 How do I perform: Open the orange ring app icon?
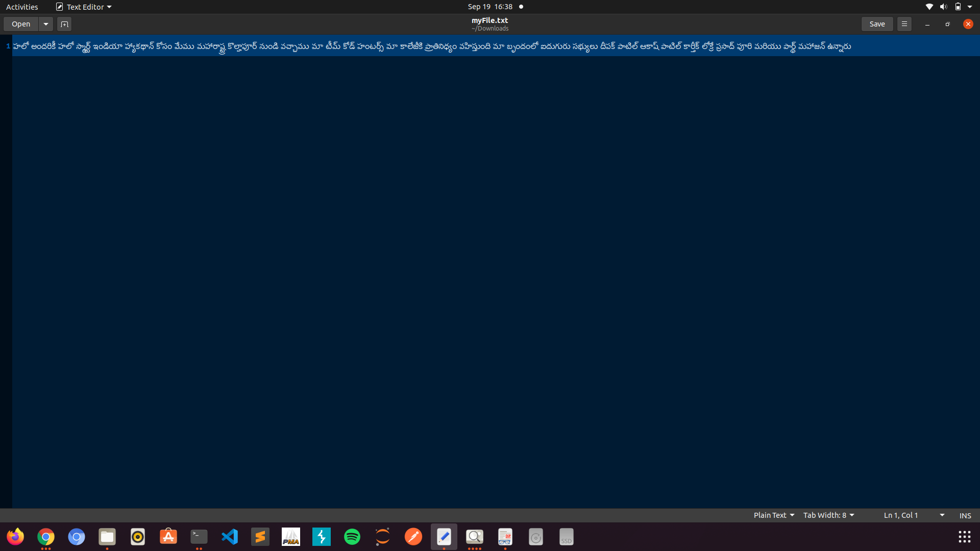click(x=383, y=537)
